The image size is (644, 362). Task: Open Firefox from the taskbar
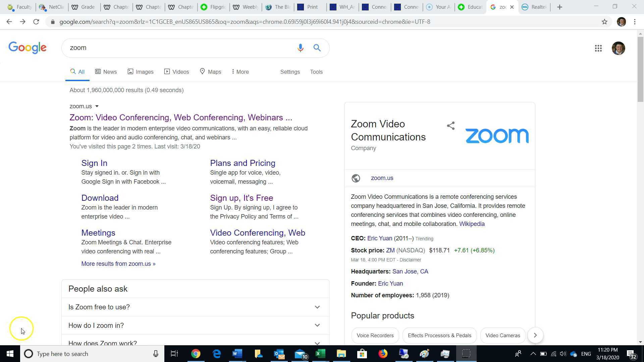tap(383, 354)
